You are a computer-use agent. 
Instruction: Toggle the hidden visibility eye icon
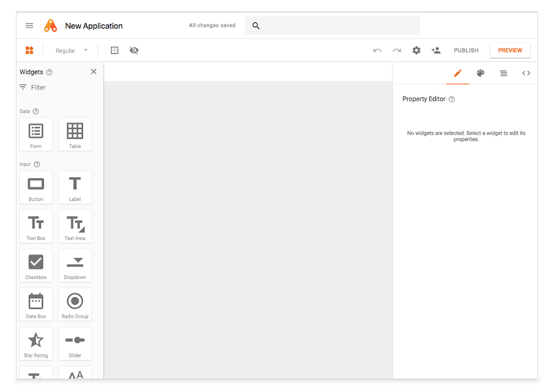(x=134, y=50)
